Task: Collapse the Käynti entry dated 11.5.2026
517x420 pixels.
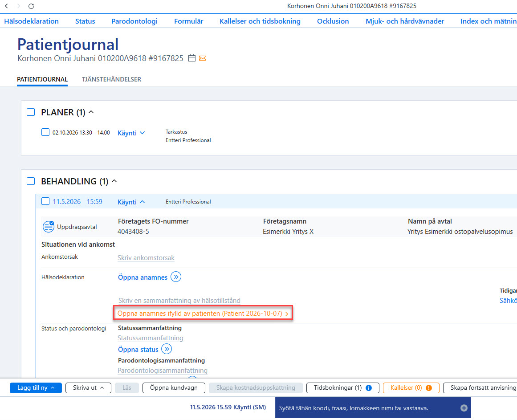Action: 131,202
